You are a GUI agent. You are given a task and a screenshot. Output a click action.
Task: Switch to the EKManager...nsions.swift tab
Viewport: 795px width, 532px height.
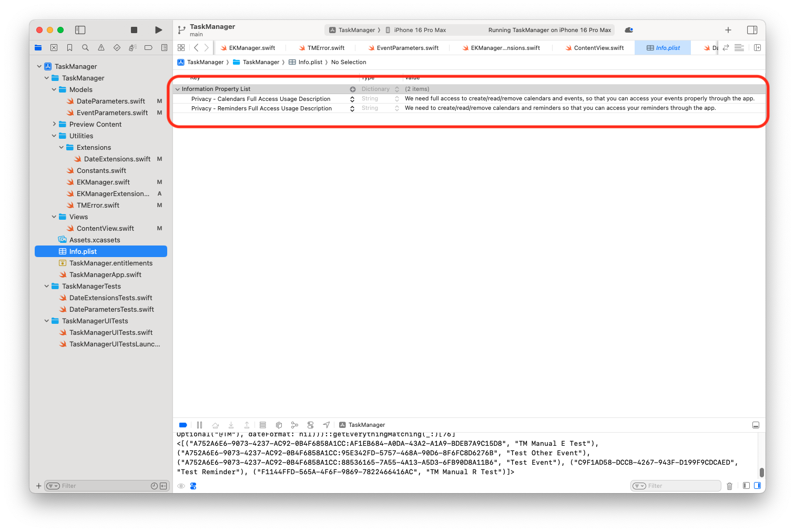[x=501, y=48]
